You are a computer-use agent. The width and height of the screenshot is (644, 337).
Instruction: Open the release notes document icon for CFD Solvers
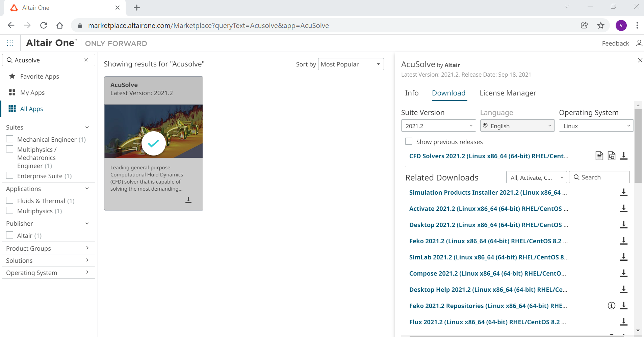pyautogui.click(x=599, y=156)
